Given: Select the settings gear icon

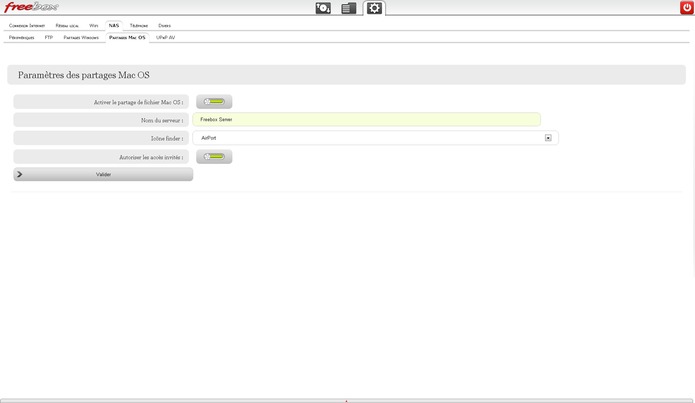Looking at the screenshot, I should [x=374, y=8].
